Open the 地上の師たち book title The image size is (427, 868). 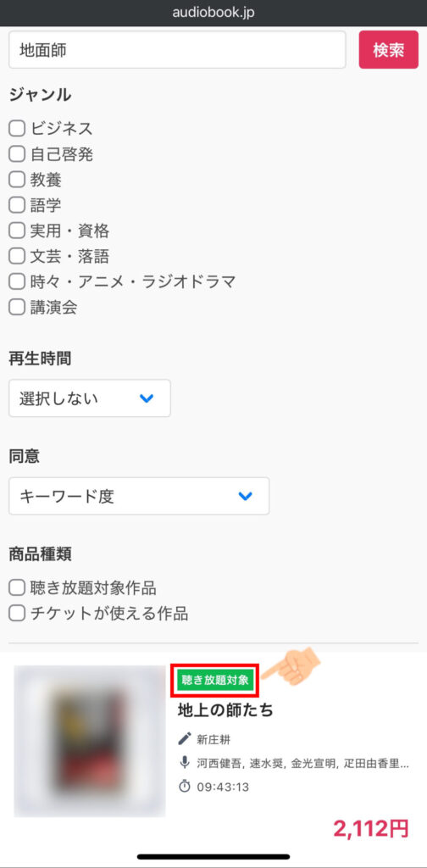pyautogui.click(x=225, y=710)
